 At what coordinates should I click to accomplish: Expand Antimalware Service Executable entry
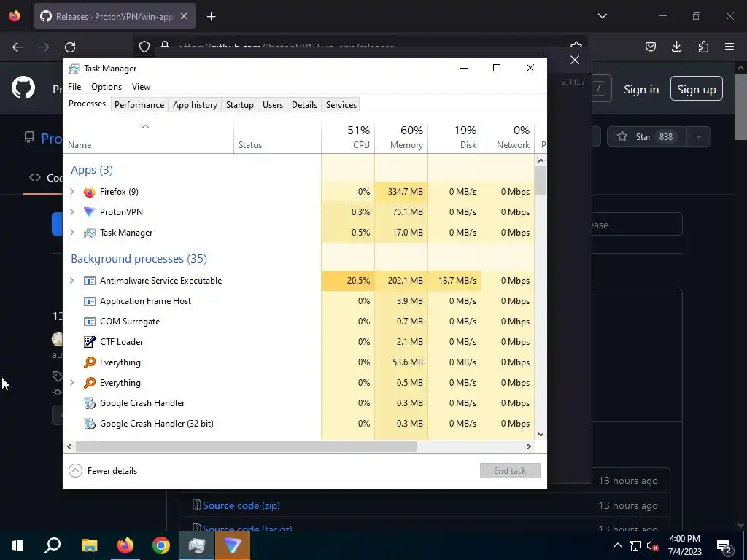pyautogui.click(x=72, y=281)
